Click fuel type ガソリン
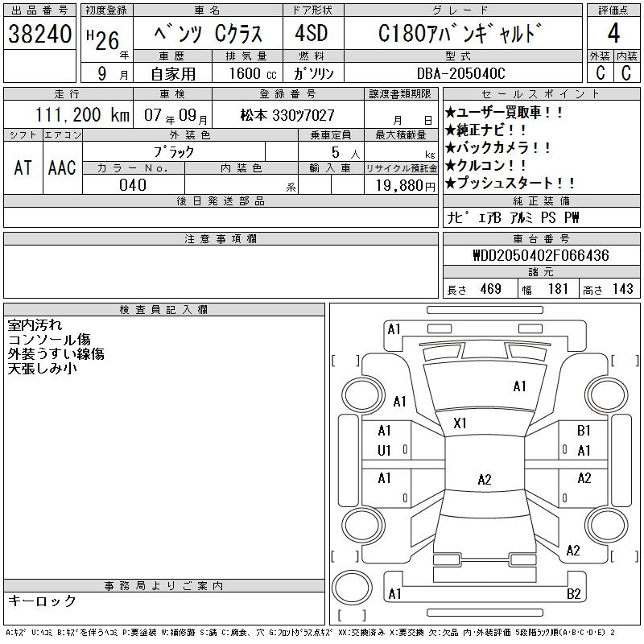Viewport: 644px width, 644px height. click(313, 73)
